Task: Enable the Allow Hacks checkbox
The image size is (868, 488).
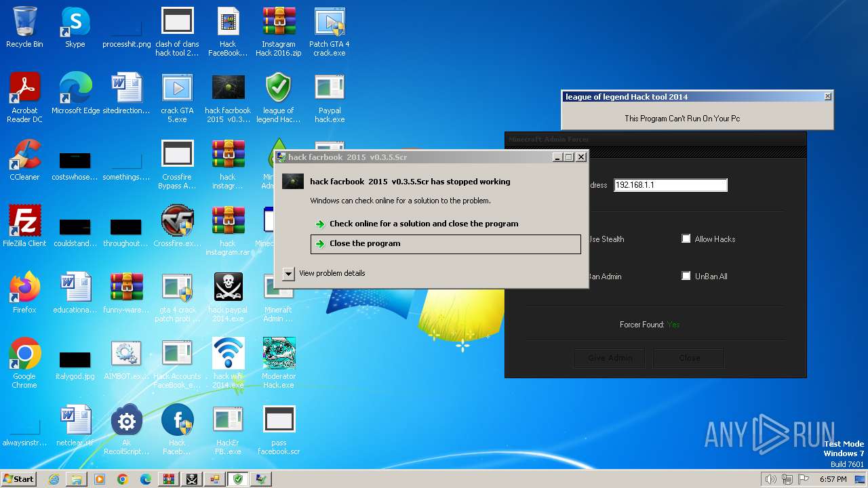Action: click(686, 239)
